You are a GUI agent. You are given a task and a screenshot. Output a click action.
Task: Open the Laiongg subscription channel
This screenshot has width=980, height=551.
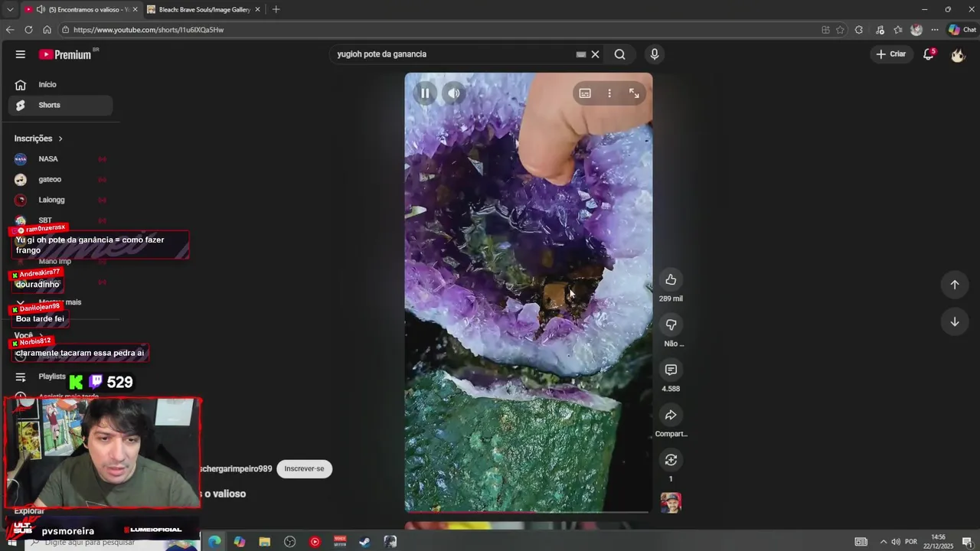[60, 200]
